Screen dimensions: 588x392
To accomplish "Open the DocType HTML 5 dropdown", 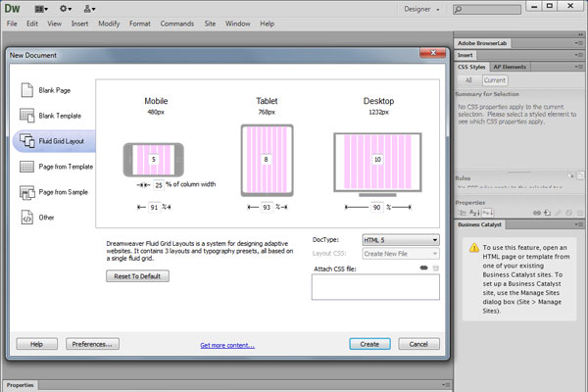I will [x=400, y=240].
